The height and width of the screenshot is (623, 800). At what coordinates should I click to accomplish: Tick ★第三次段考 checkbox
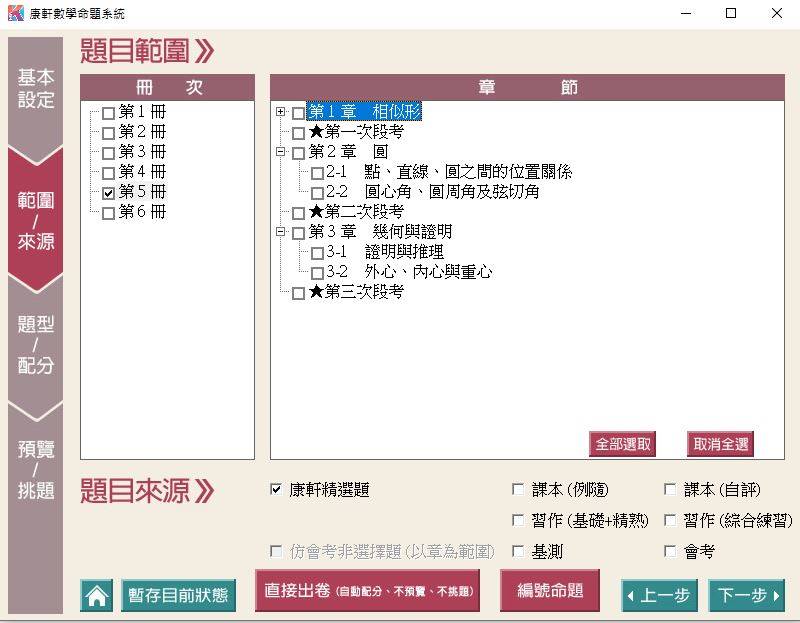coord(298,293)
